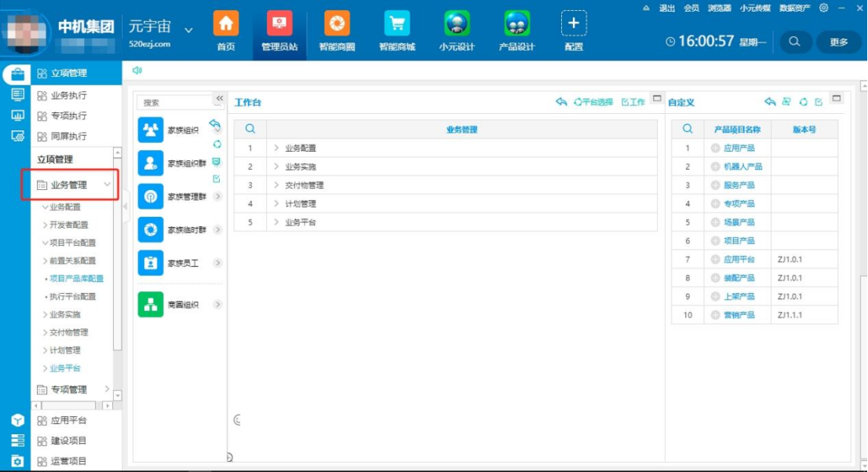Open 小元设计 from the top bar
The height and width of the screenshot is (472, 868).
[457, 24]
